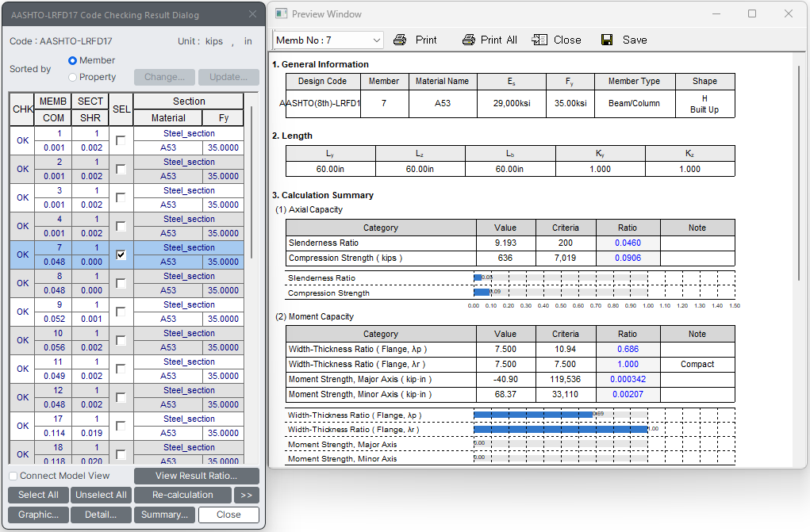Click the SECT column header

click(90, 101)
